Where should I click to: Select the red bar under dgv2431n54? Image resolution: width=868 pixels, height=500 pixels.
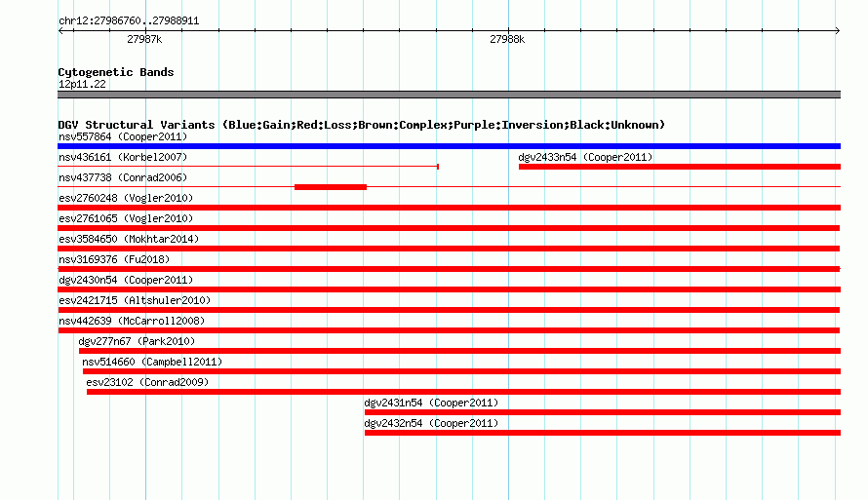coord(603,412)
